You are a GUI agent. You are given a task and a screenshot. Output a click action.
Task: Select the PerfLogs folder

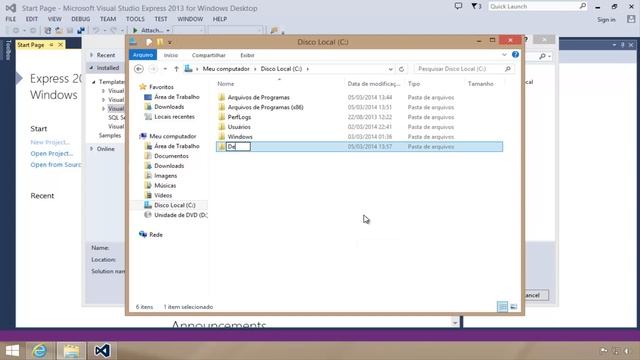point(239,117)
